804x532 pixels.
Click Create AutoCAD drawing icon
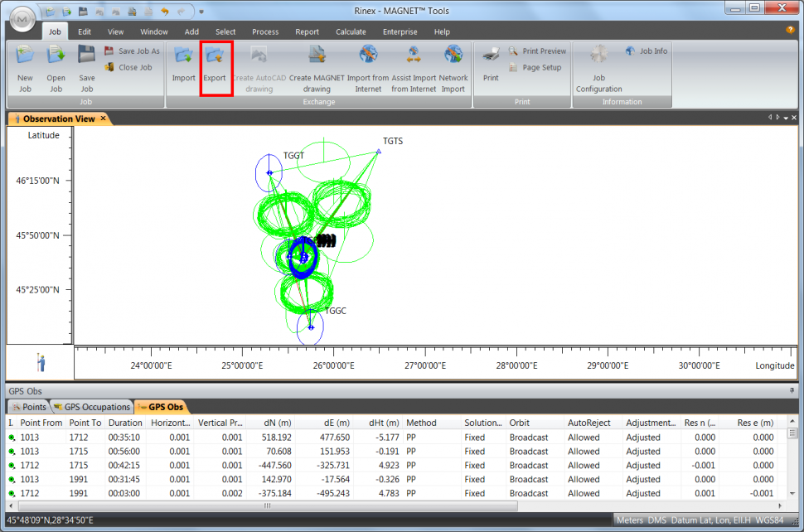point(259,55)
